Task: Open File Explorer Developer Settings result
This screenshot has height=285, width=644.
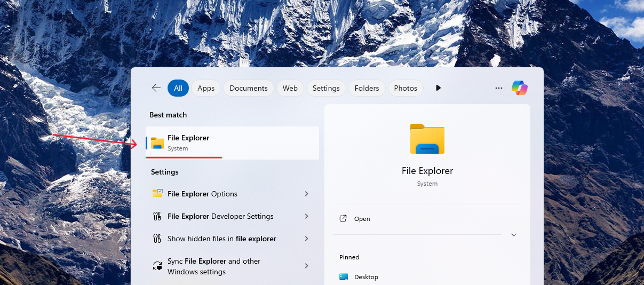Action: pos(232,216)
